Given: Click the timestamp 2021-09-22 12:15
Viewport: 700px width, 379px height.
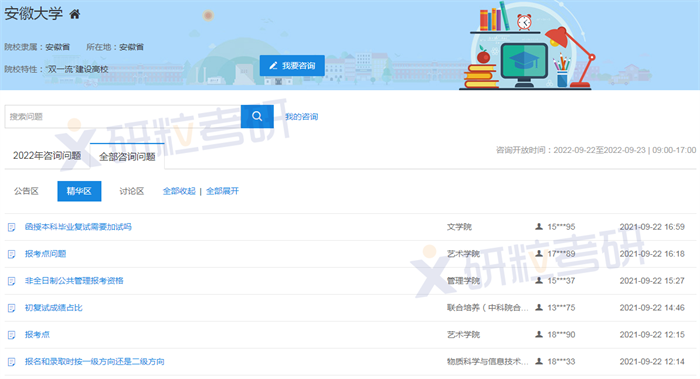Looking at the screenshot, I should (652, 334).
